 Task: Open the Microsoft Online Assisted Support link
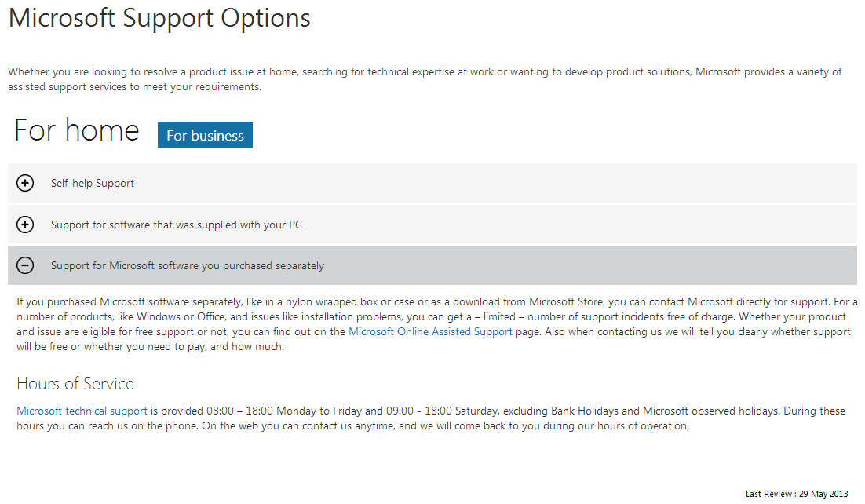[430, 332]
